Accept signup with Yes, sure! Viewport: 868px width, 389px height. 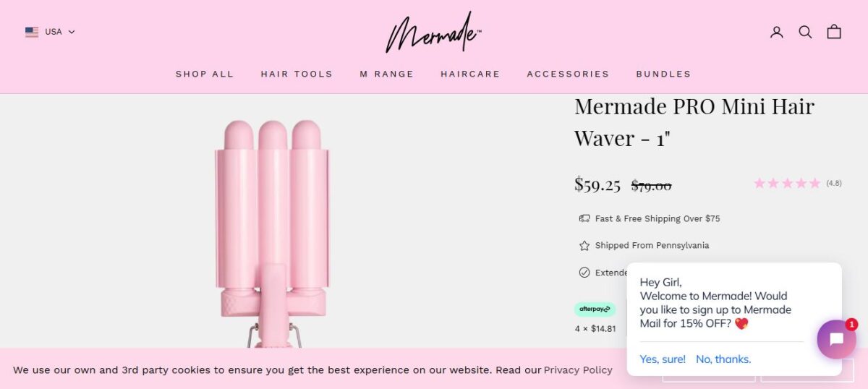pos(663,359)
